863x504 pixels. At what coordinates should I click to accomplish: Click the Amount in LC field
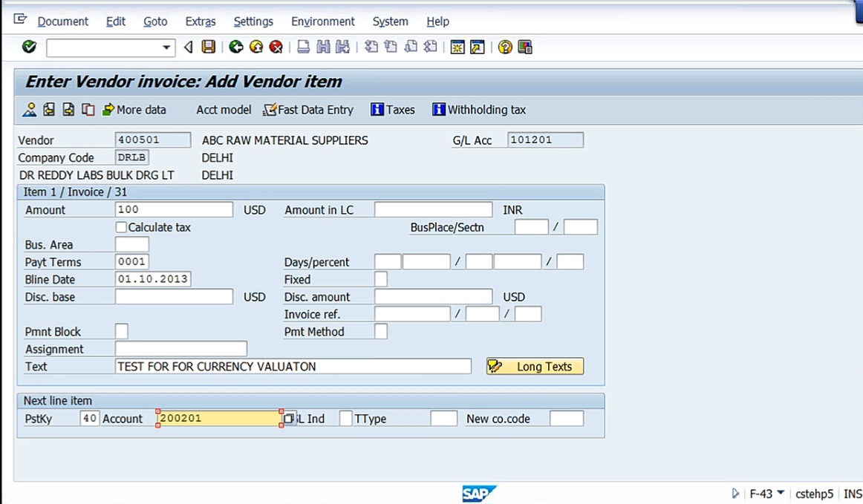(x=433, y=209)
